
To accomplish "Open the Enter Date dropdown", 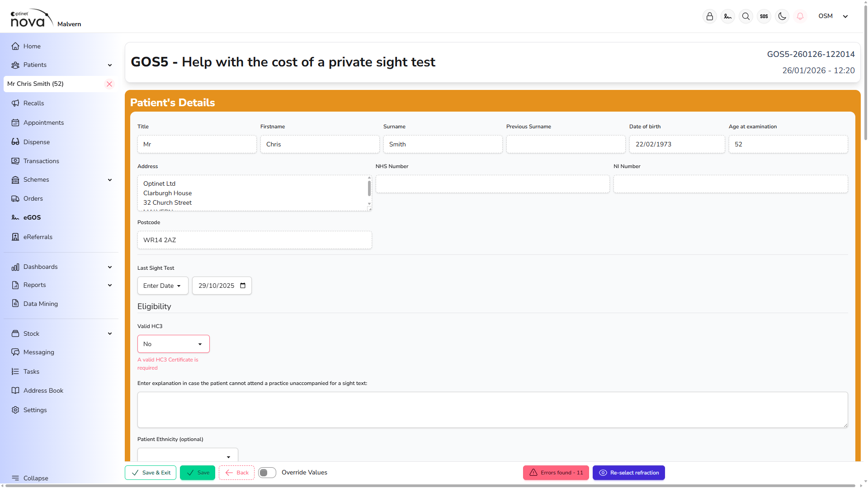I will [x=162, y=286].
